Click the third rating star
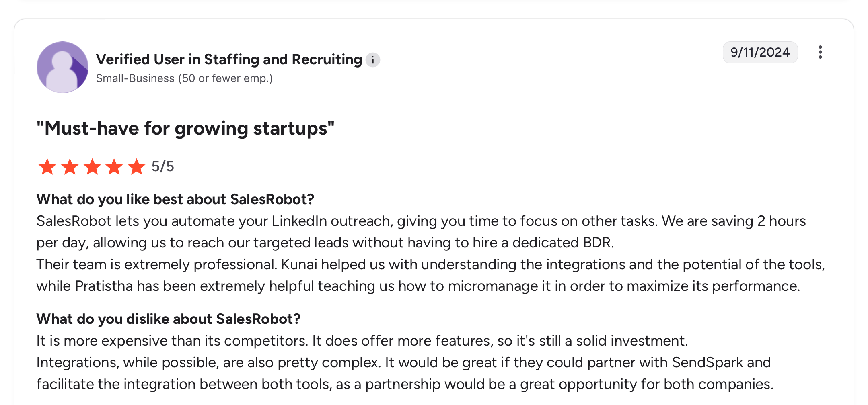The height and width of the screenshot is (405, 868). click(x=93, y=167)
